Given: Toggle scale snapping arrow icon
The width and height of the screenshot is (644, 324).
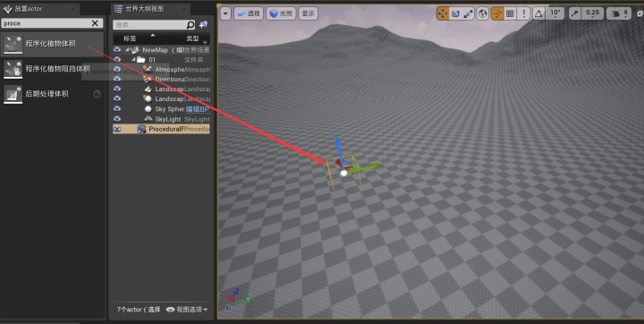Looking at the screenshot, I should (574, 13).
